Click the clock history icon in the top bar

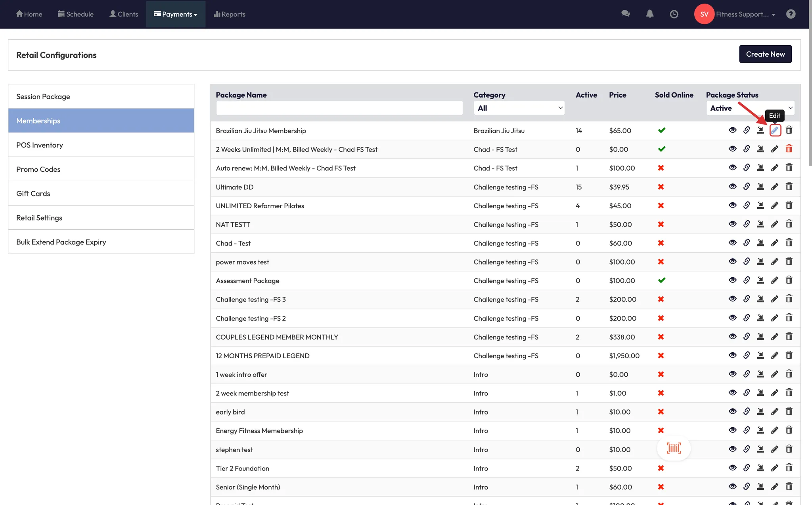click(x=674, y=14)
